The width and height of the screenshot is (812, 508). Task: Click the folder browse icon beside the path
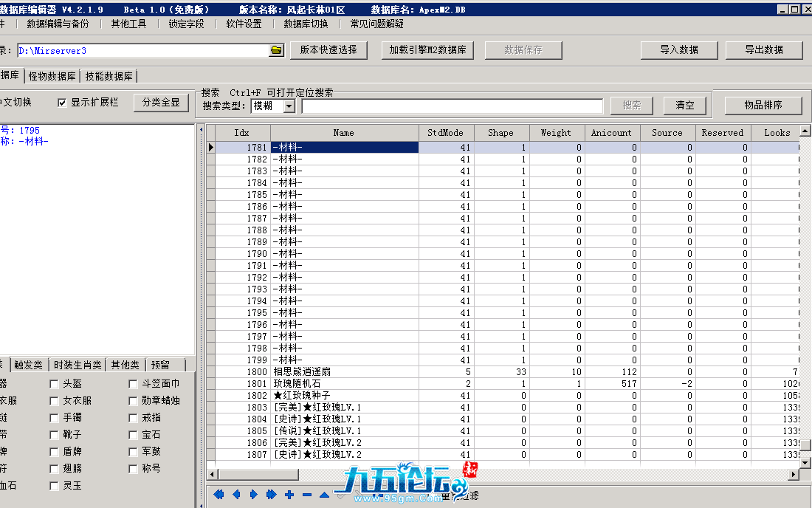click(276, 50)
